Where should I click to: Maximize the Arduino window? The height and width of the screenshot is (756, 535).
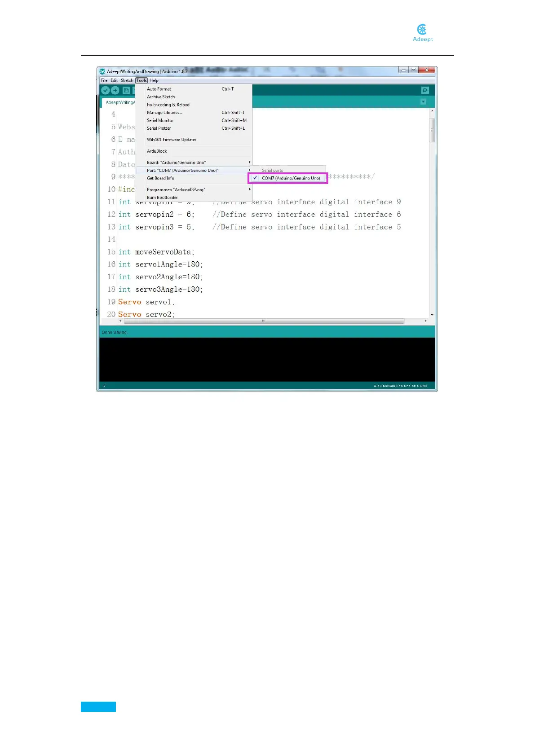(413, 70)
